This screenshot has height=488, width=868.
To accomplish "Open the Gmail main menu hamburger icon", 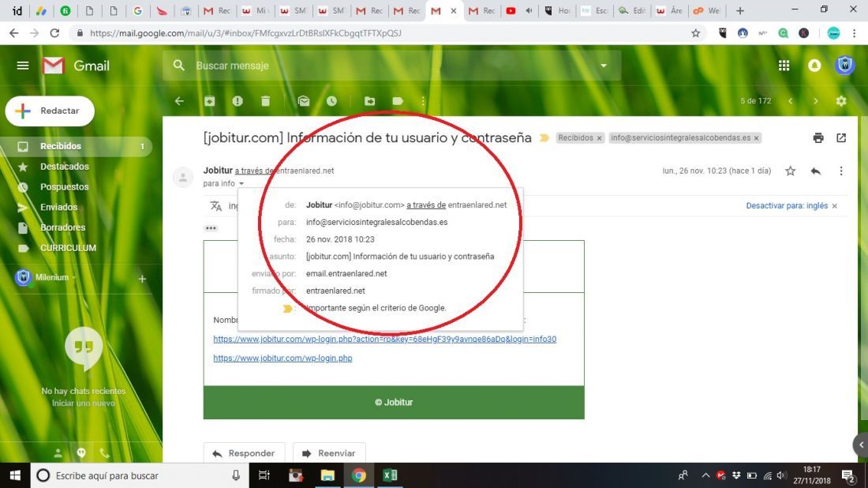I will click(23, 66).
